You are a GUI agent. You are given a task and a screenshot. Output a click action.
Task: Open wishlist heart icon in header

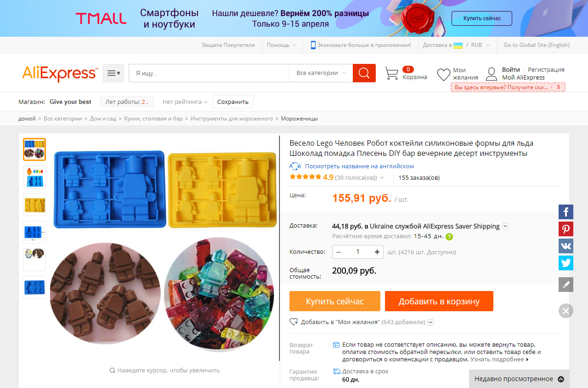(443, 74)
